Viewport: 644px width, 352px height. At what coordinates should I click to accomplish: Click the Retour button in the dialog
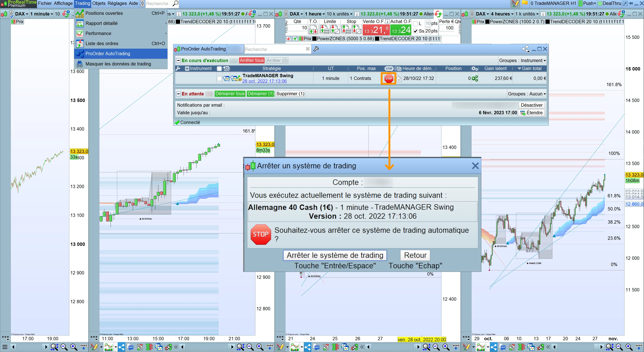point(415,255)
